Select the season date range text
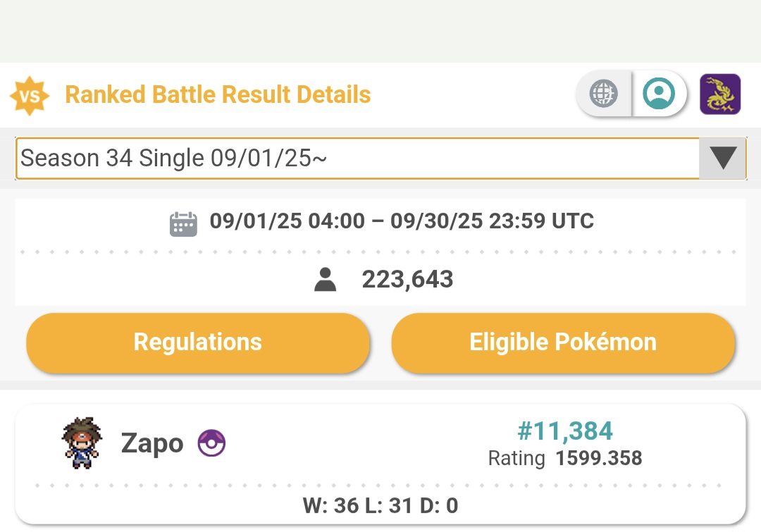Viewport: 761px width, 532px height. 402,221
